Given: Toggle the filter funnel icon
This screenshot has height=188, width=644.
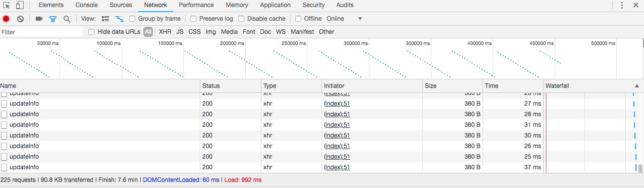Looking at the screenshot, I should click(x=52, y=19).
